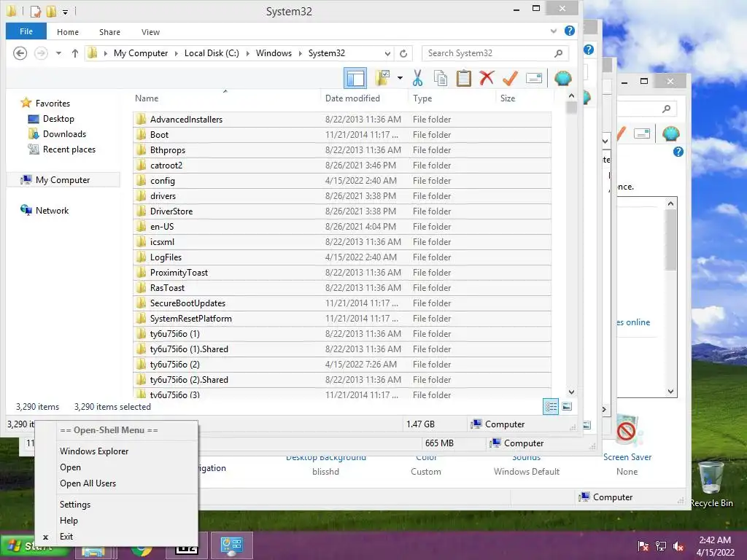The width and height of the screenshot is (747, 560).
Task: Open the File ribbon tab
Action: tap(26, 31)
